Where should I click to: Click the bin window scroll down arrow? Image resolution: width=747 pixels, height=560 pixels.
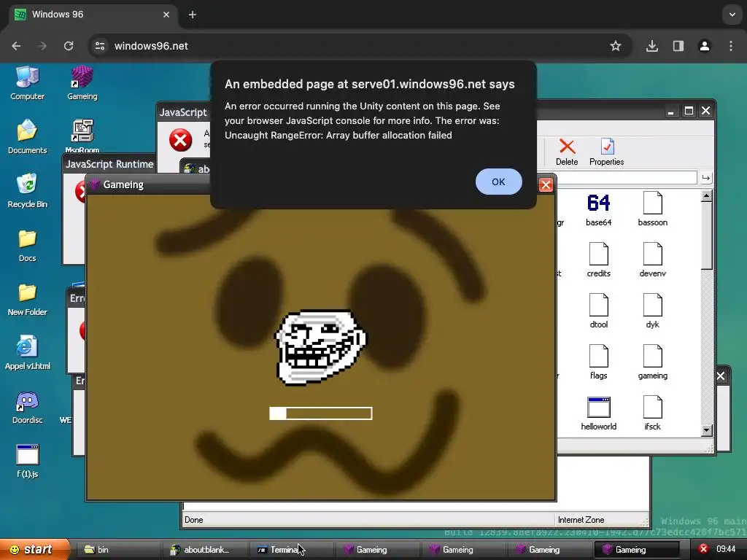click(x=706, y=430)
